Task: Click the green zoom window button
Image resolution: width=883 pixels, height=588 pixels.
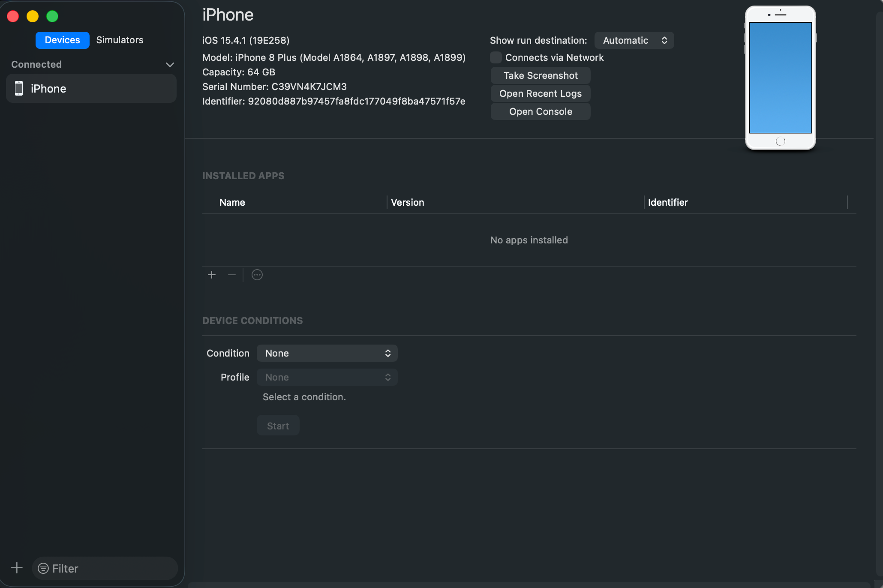Action: (x=52, y=16)
